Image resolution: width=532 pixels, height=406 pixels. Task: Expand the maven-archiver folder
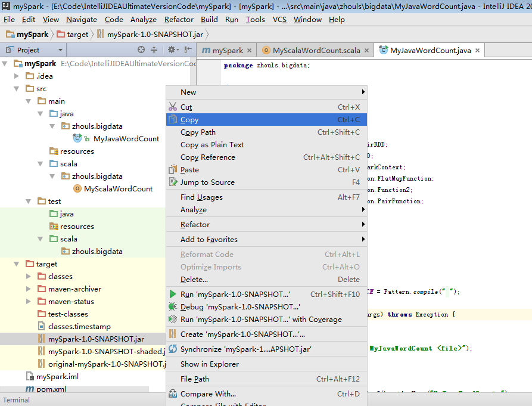(x=29, y=289)
